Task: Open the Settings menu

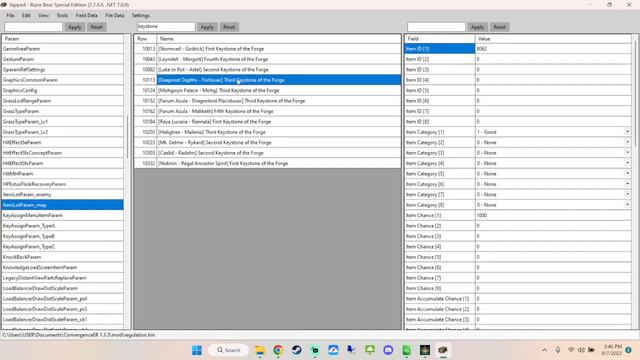Action: pos(140,16)
